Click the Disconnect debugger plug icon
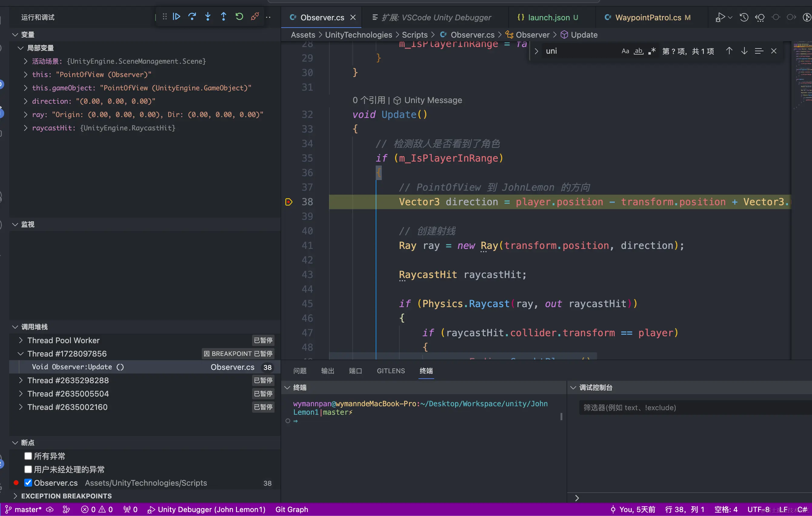812x516 pixels. tap(255, 17)
